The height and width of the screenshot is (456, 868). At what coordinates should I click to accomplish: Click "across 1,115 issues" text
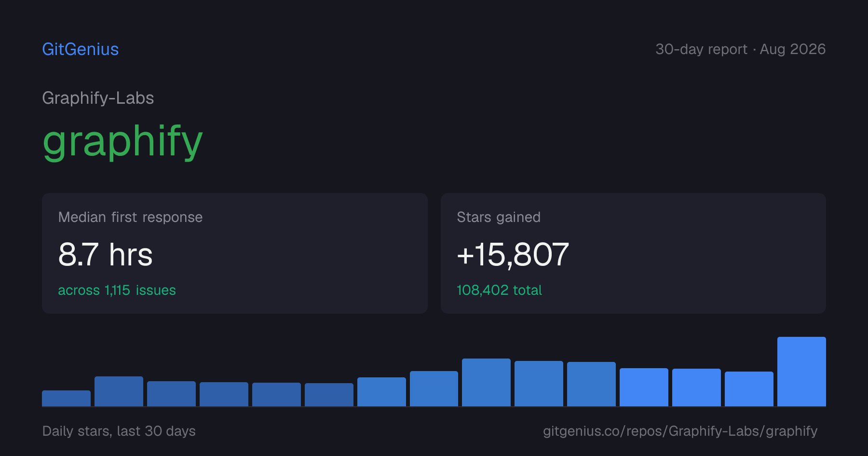coord(117,290)
